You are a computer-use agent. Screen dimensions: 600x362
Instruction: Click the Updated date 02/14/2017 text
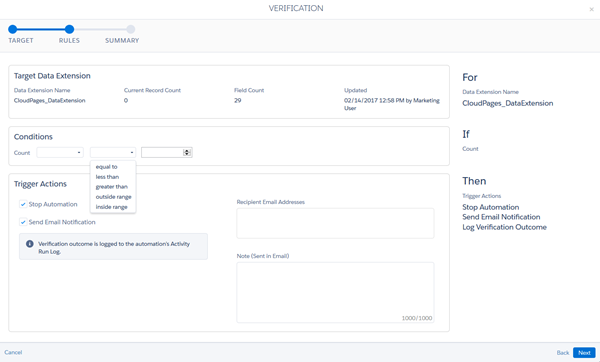392,104
